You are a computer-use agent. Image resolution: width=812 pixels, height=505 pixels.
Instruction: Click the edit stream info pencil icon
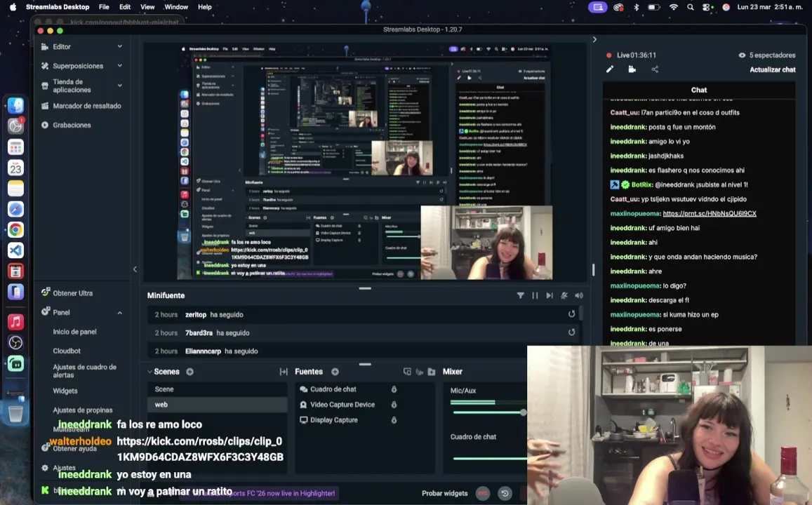[x=609, y=69]
